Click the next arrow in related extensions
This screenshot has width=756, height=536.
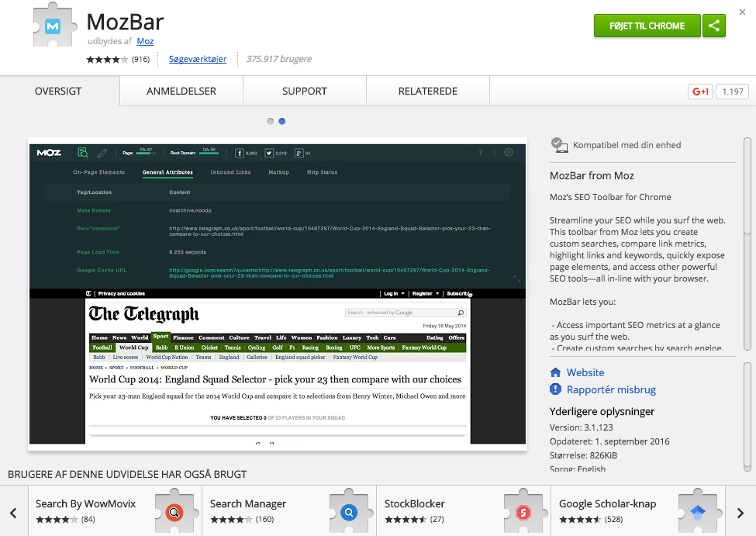[740, 513]
